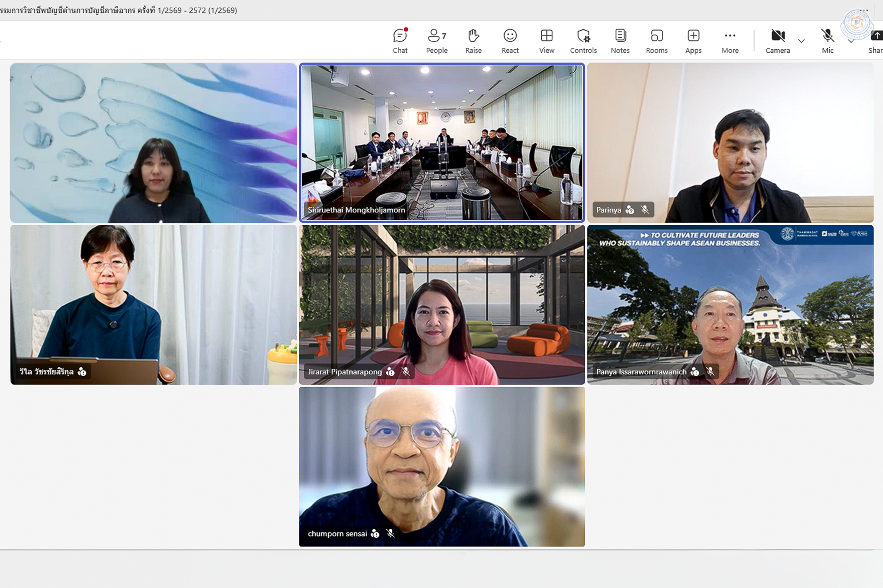Open the More actions menu
This screenshot has width=883, height=588.
[730, 41]
